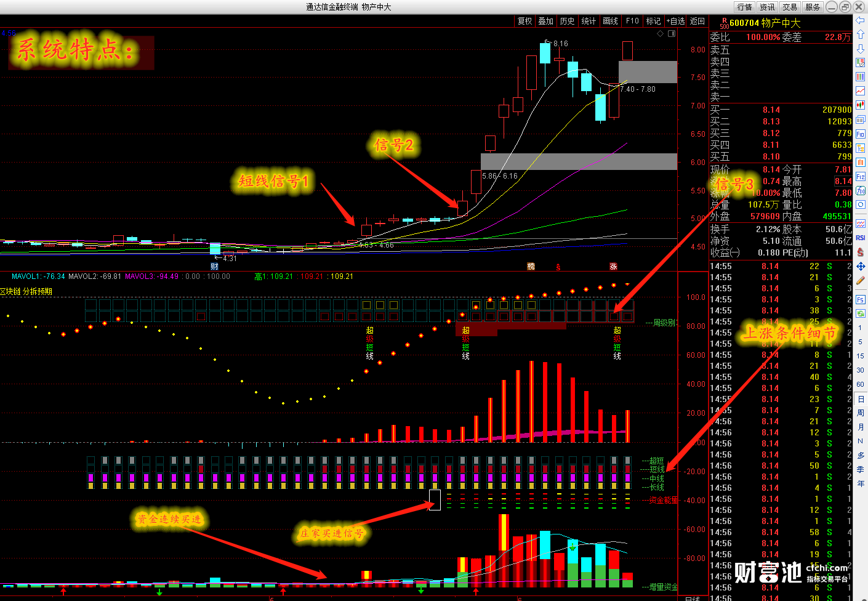Click the 涨 marker below the candles
This screenshot has height=601, width=868.
click(613, 266)
